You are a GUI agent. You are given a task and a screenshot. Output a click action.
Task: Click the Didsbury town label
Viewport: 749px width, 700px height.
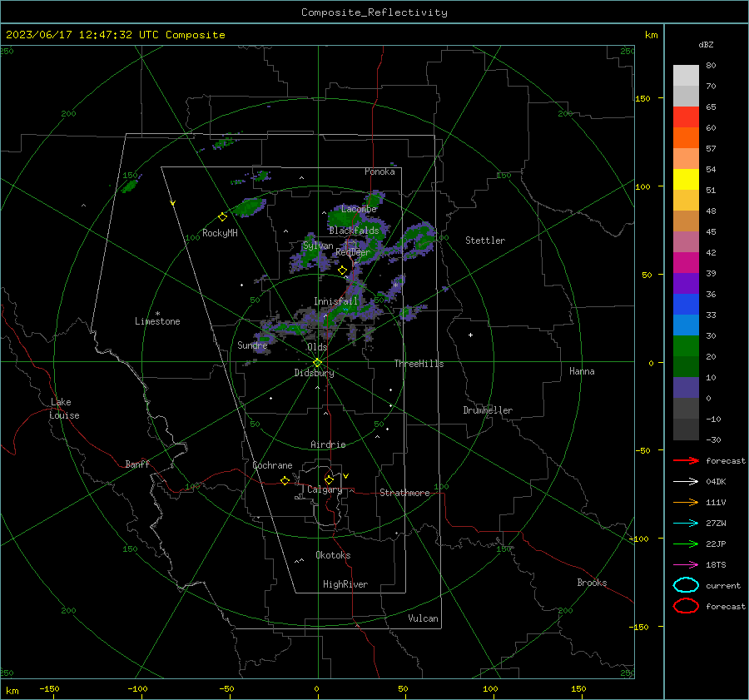[x=314, y=373]
